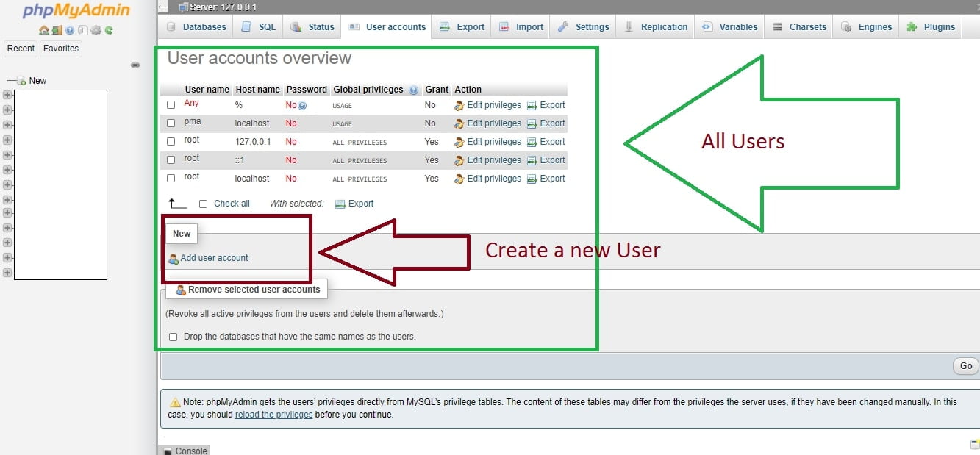Open the Import tab
Screen dimensions: 980x455
pyautogui.click(x=521, y=27)
